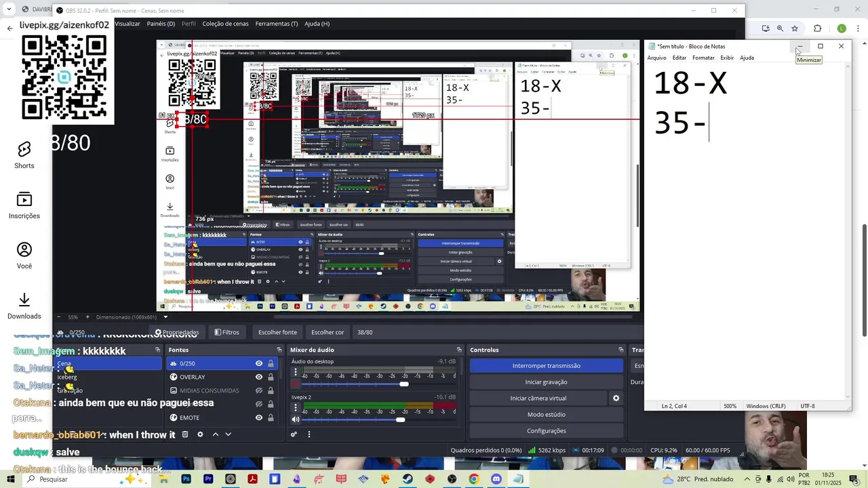Open Photoshop from the taskbar
The width and height of the screenshot is (868, 488).
[186, 479]
